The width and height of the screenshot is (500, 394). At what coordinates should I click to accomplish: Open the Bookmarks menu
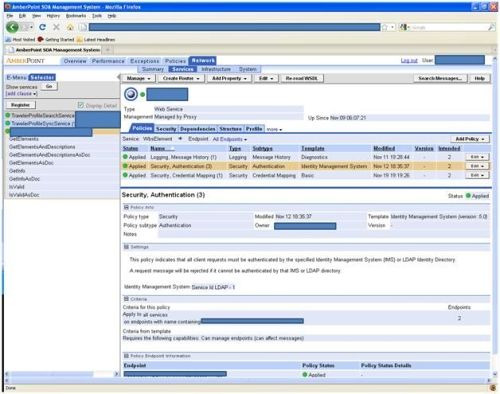pos(76,16)
